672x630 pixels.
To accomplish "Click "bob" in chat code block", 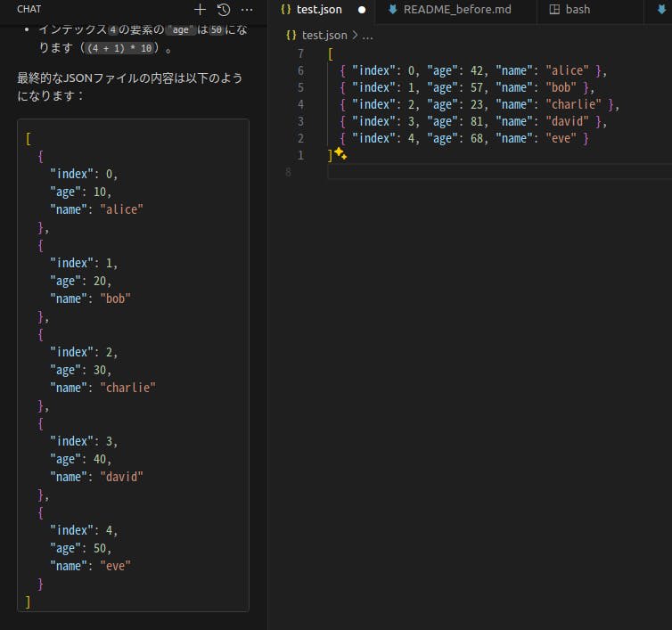I will (x=115, y=299).
